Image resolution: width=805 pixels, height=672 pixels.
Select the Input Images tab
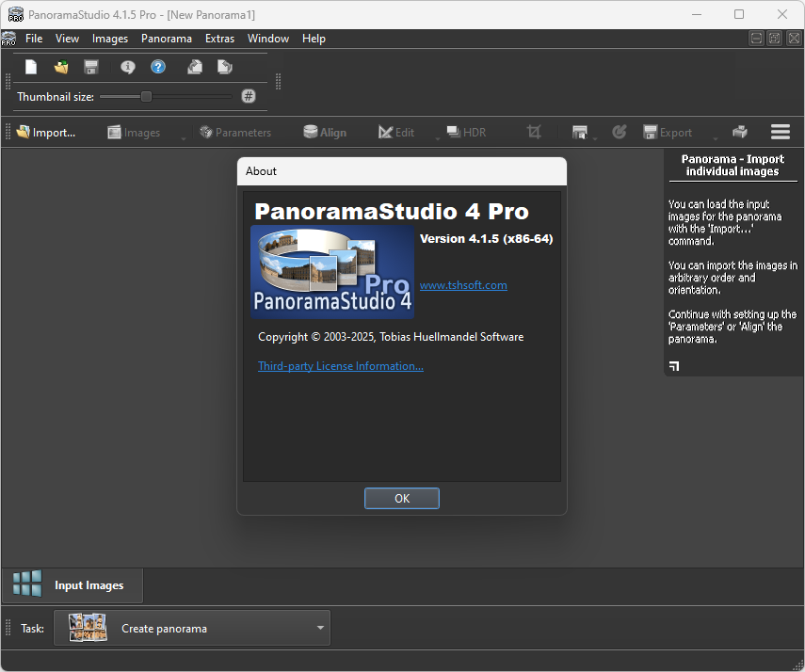[72, 585]
